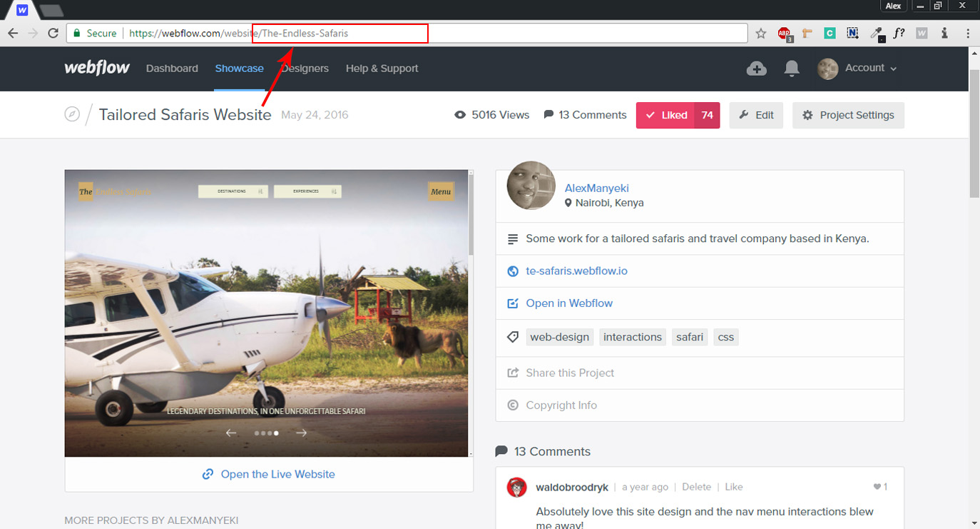The width and height of the screenshot is (980, 529).
Task: Click the browser reload button
Action: (53, 34)
